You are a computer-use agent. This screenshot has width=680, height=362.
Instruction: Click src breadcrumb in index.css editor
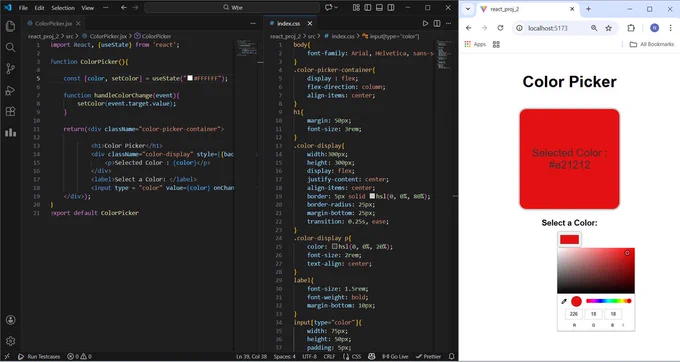tap(311, 36)
